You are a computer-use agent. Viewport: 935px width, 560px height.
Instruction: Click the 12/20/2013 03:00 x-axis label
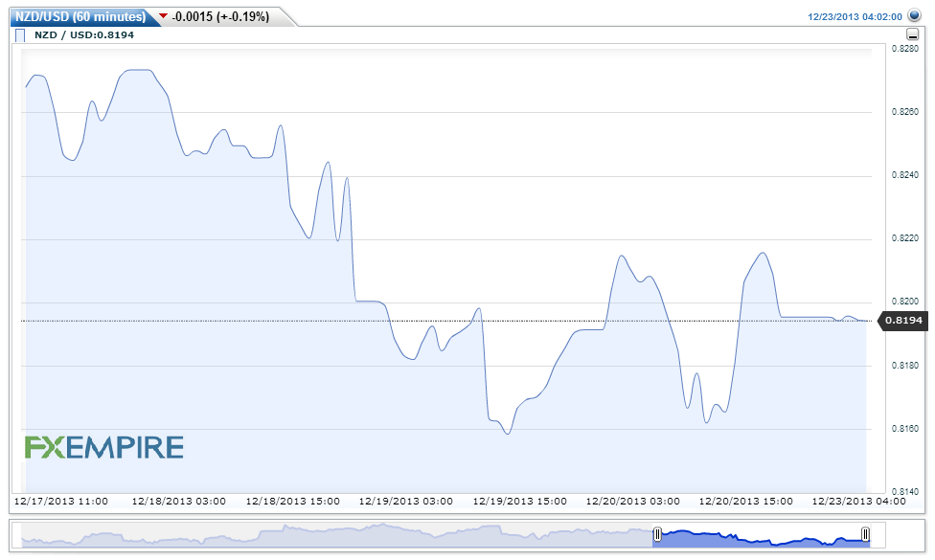click(x=632, y=502)
